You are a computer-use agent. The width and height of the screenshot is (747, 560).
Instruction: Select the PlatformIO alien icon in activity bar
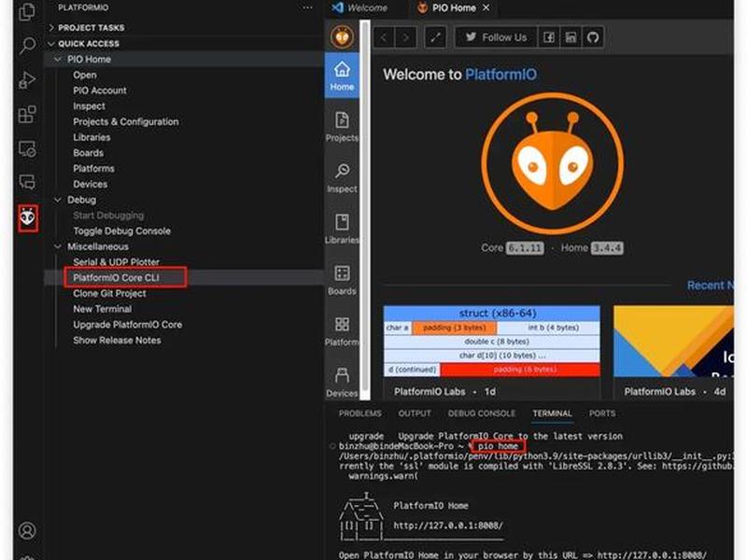(28, 218)
